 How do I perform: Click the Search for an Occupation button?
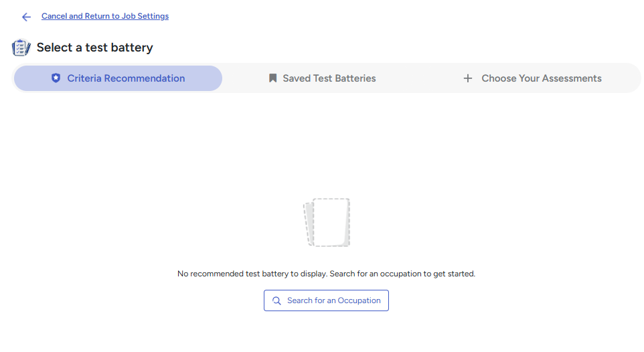326,300
